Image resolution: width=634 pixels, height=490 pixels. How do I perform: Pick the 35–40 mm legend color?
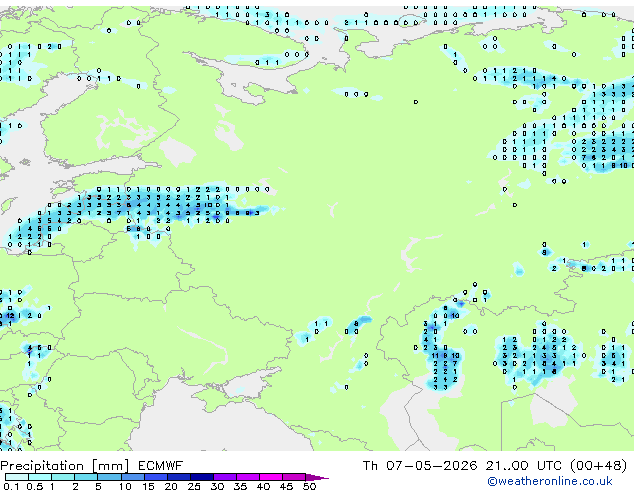coord(248,477)
